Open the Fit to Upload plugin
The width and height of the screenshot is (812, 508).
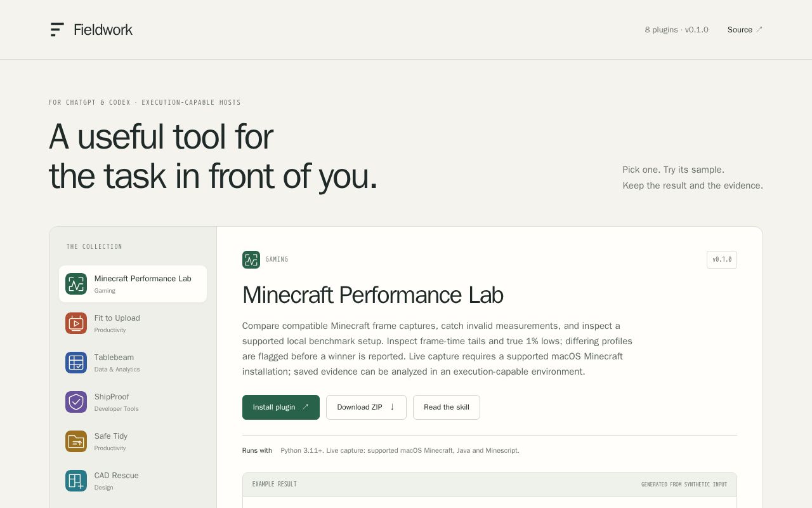click(x=133, y=323)
